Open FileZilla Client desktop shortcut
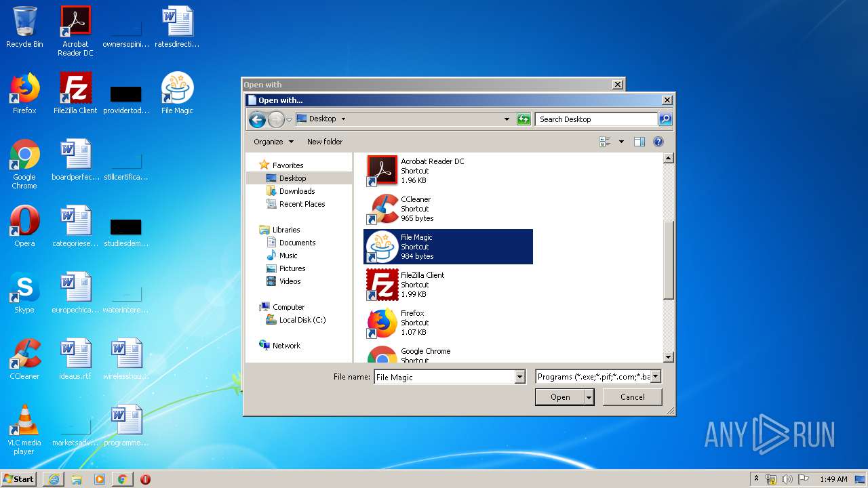Screen dimensions: 868x488 [x=75, y=94]
